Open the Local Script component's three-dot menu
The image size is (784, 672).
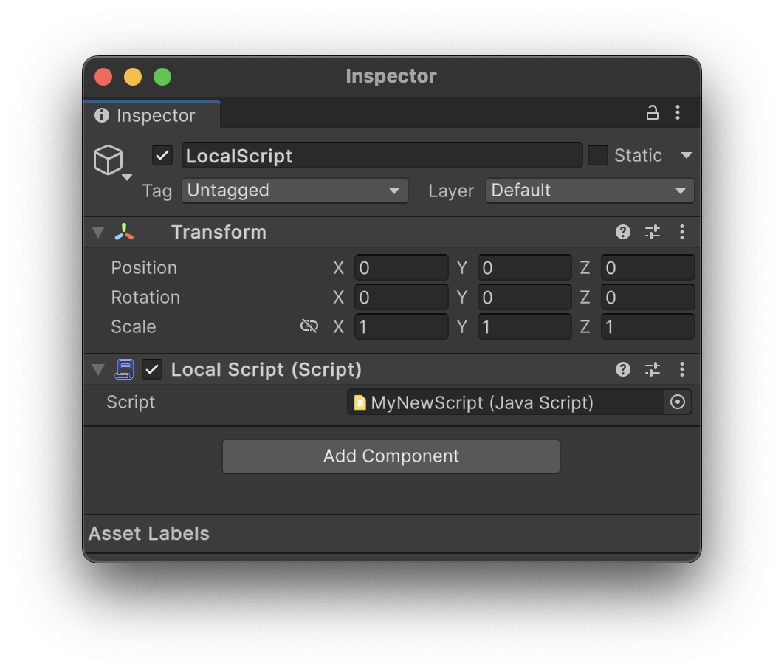click(682, 369)
